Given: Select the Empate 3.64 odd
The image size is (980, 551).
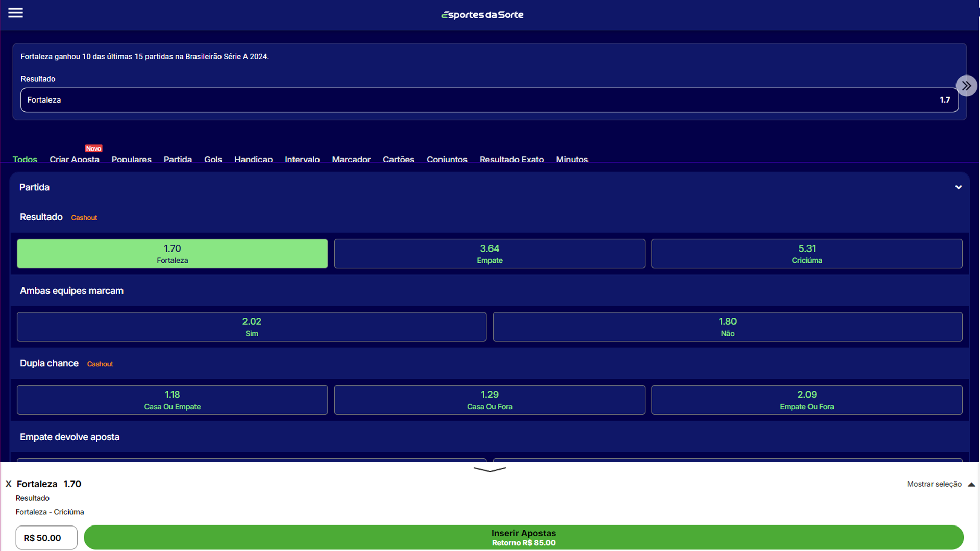Looking at the screenshot, I should click(x=489, y=254).
